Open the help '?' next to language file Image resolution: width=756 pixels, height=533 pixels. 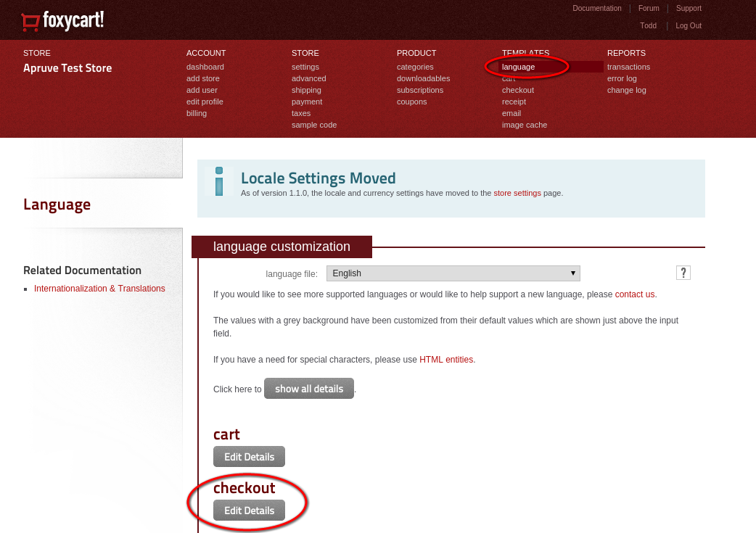tap(683, 273)
